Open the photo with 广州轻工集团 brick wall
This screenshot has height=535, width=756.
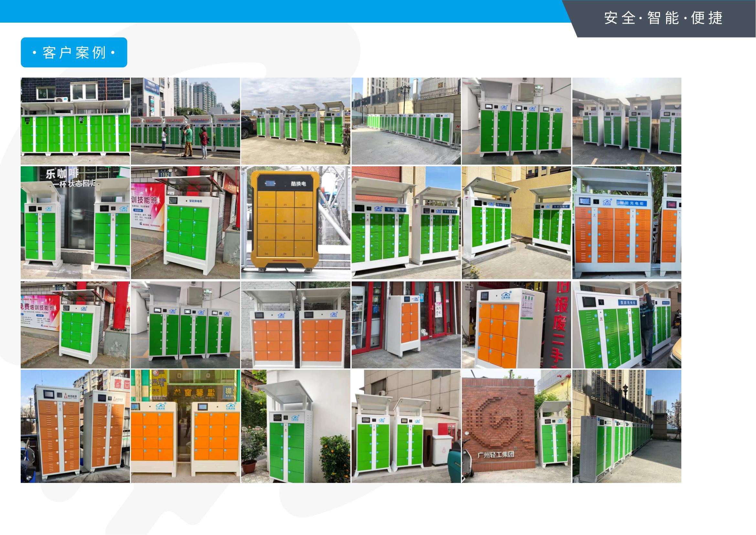click(516, 426)
